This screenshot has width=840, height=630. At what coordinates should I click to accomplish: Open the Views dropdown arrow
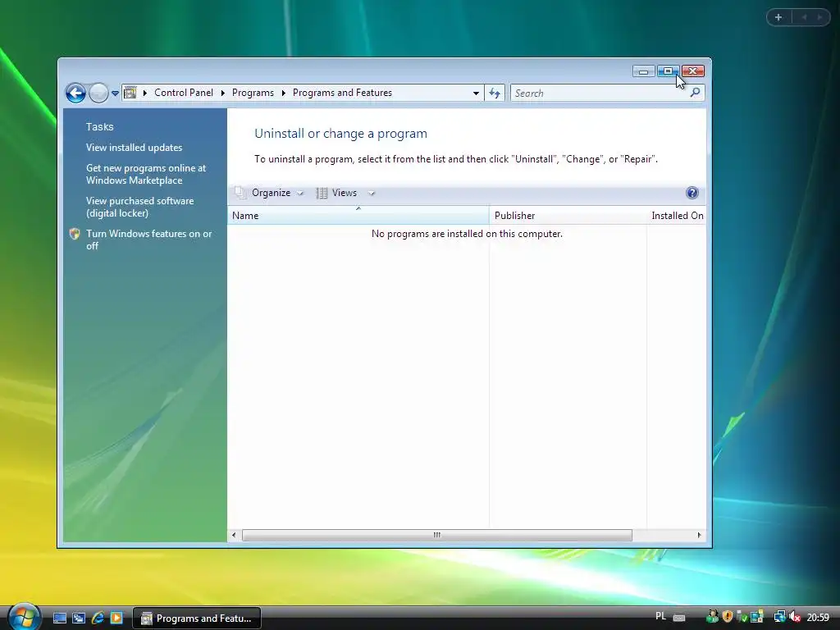pyautogui.click(x=372, y=194)
